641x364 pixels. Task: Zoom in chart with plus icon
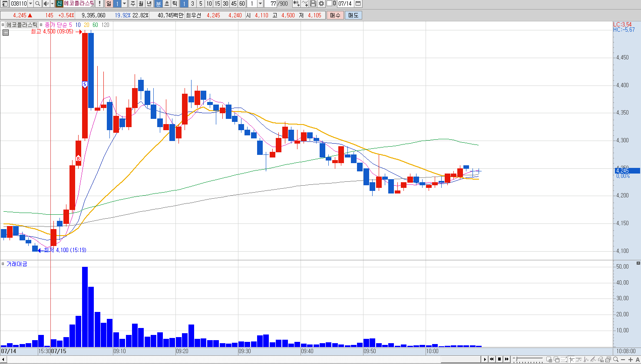(631, 360)
